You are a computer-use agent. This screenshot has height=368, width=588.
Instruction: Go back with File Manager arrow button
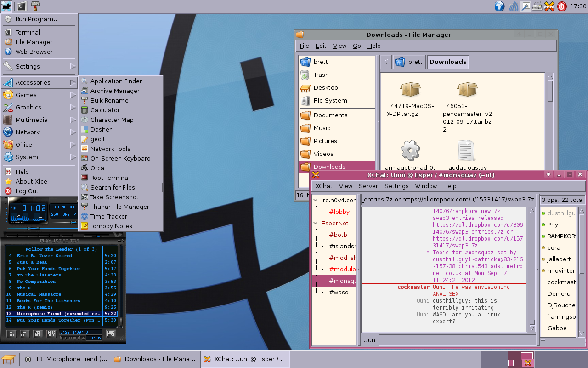[386, 62]
